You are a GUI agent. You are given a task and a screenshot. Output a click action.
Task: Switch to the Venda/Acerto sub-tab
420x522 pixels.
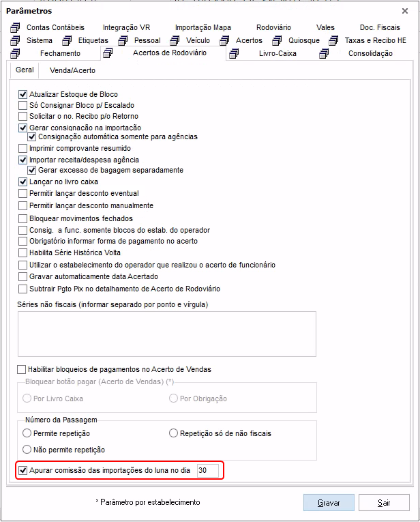[x=72, y=70]
